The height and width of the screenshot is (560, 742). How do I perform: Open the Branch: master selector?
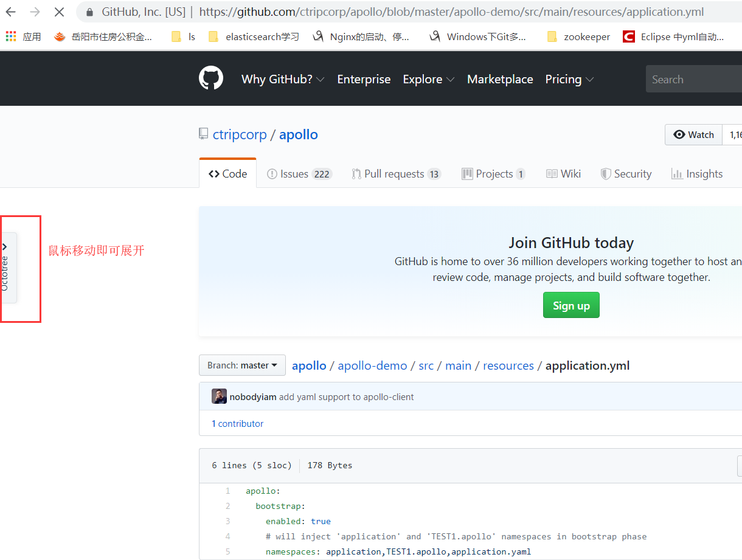[x=242, y=365]
